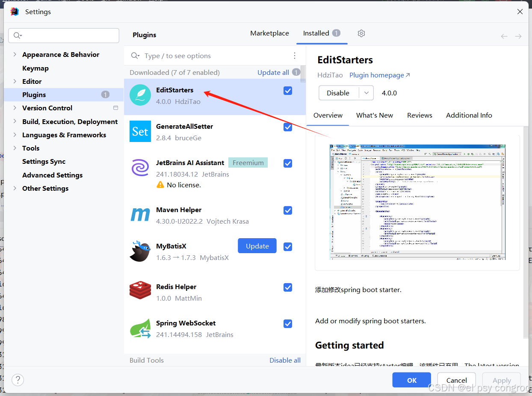Click the back navigation arrow

[x=504, y=36]
